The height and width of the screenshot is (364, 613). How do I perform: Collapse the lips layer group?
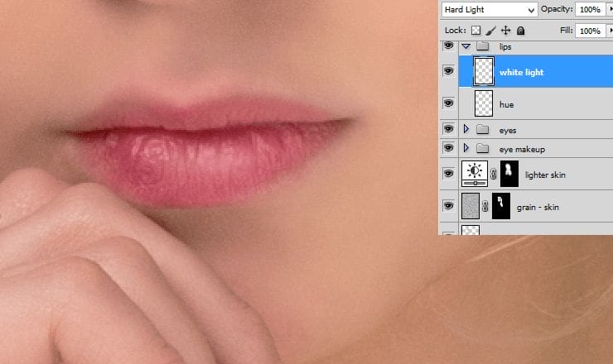coord(466,47)
